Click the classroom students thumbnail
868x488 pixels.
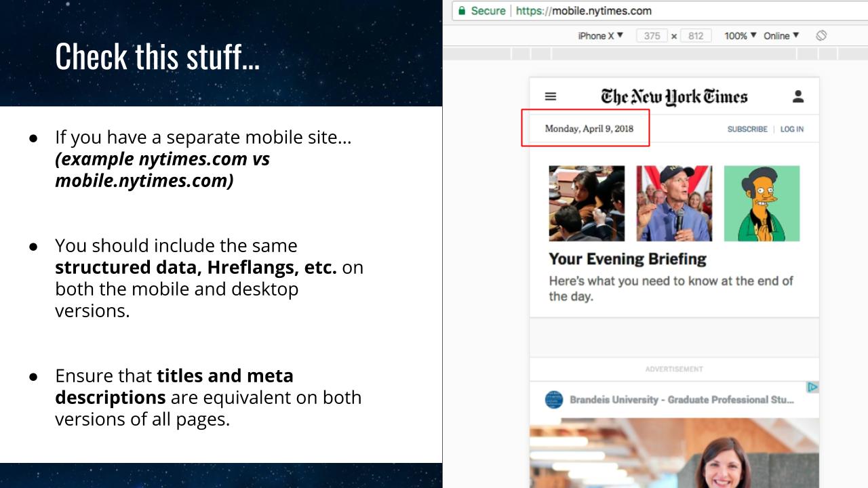(x=587, y=203)
